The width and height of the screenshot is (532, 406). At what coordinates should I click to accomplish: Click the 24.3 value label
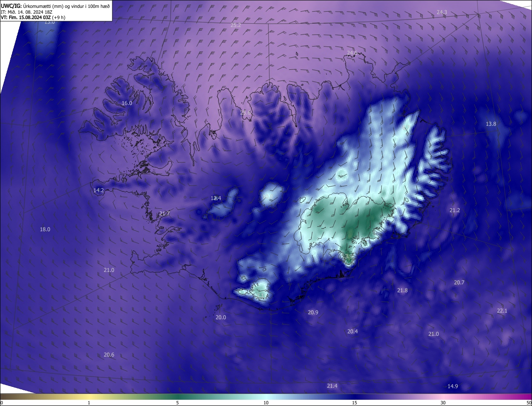click(442, 12)
